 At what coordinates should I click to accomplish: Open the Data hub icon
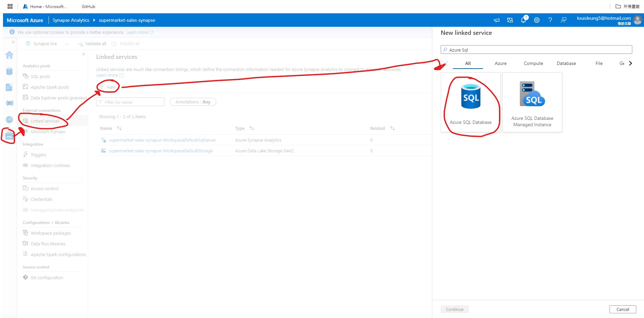tap(9, 71)
